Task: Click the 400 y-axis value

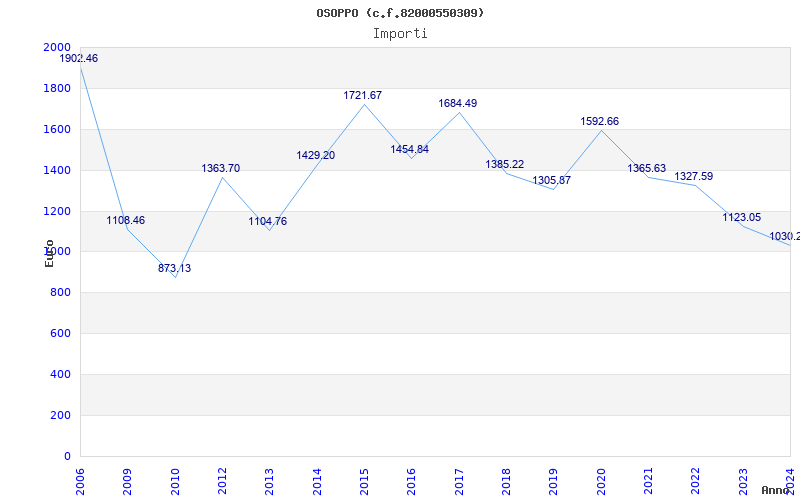Action: pos(61,374)
